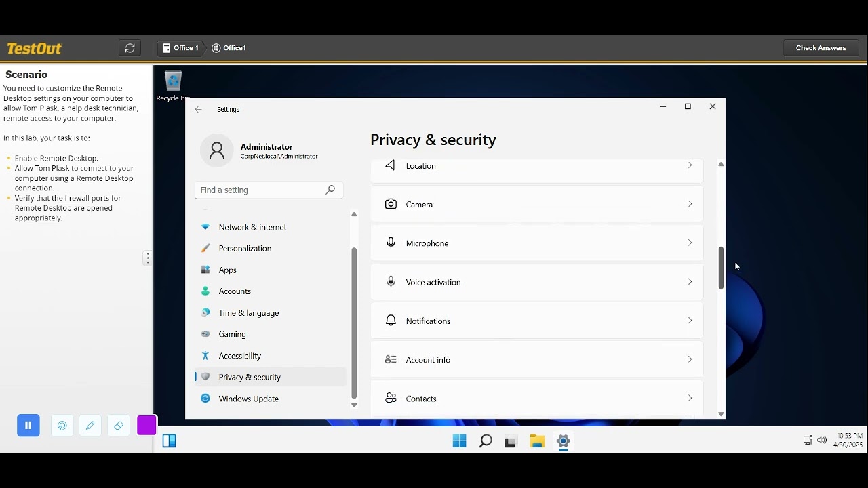This screenshot has height=488, width=868.
Task: Click the Voice activation icon
Action: point(391,282)
